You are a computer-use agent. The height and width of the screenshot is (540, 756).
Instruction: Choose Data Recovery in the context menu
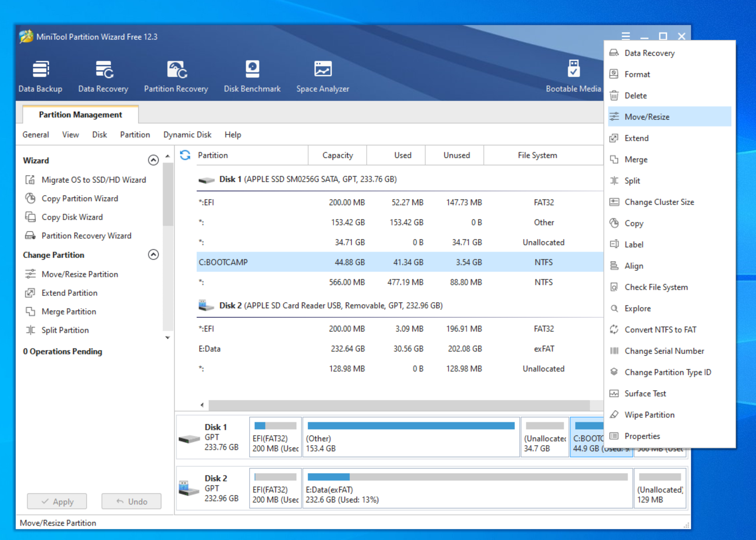(670, 53)
